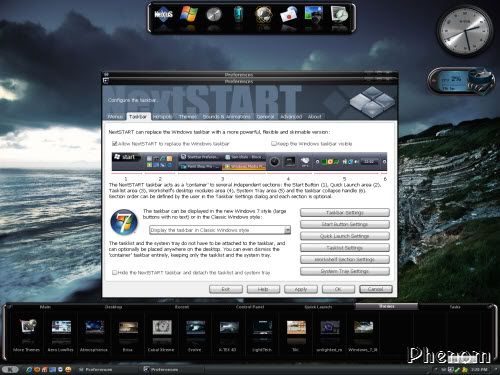Launch Internet Explorer from bottom quick launch
This screenshot has height=375, width=500.
coord(29,369)
